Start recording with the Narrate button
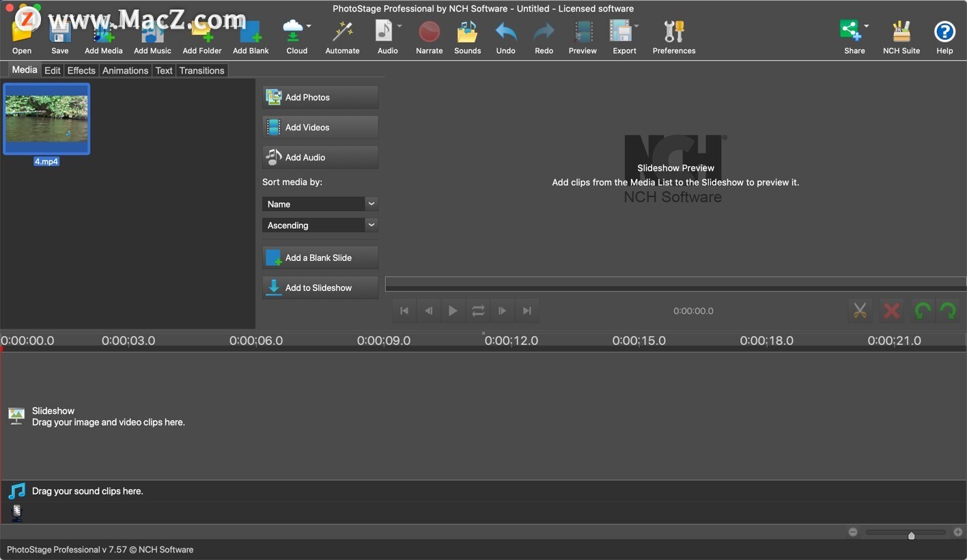 click(430, 37)
